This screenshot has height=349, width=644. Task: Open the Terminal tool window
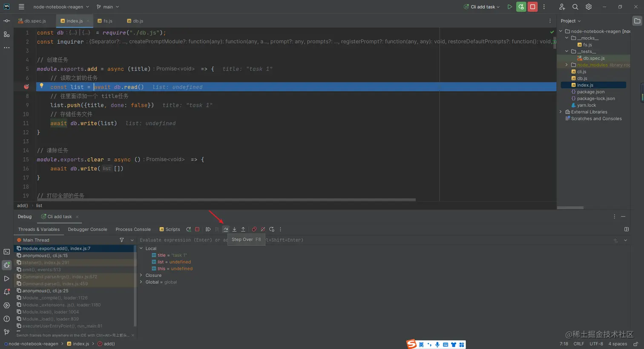click(x=7, y=252)
